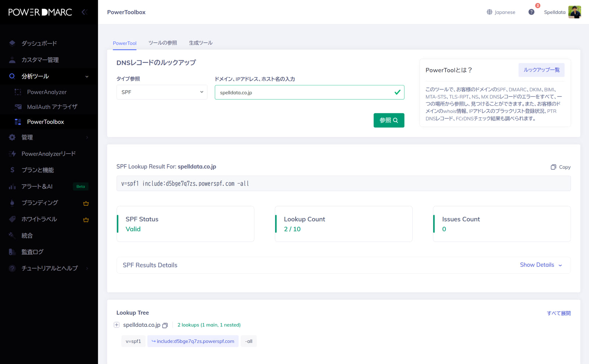Click the SPF record result text box
Viewport: 589px width, 364px height.
point(343,183)
